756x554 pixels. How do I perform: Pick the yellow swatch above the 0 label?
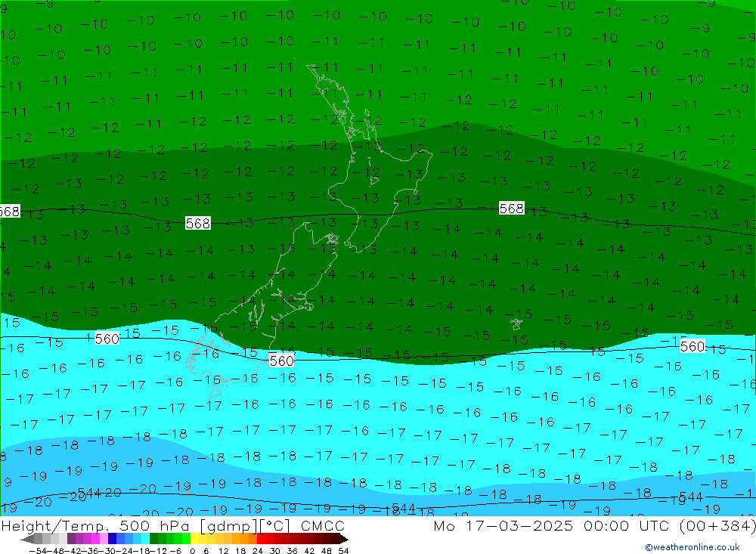(x=194, y=539)
